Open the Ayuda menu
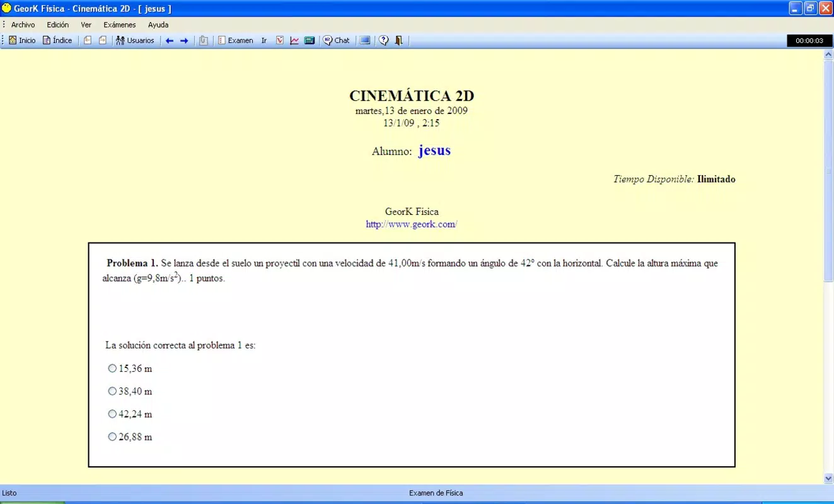 point(158,25)
